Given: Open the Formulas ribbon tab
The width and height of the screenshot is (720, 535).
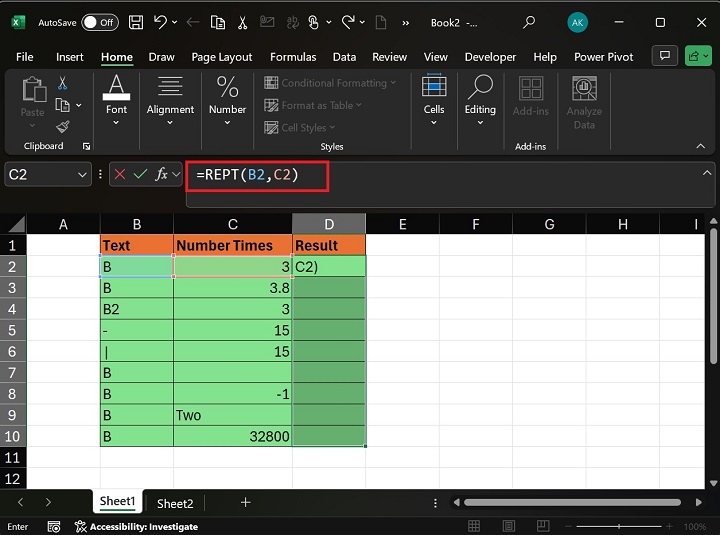Looking at the screenshot, I should point(293,57).
